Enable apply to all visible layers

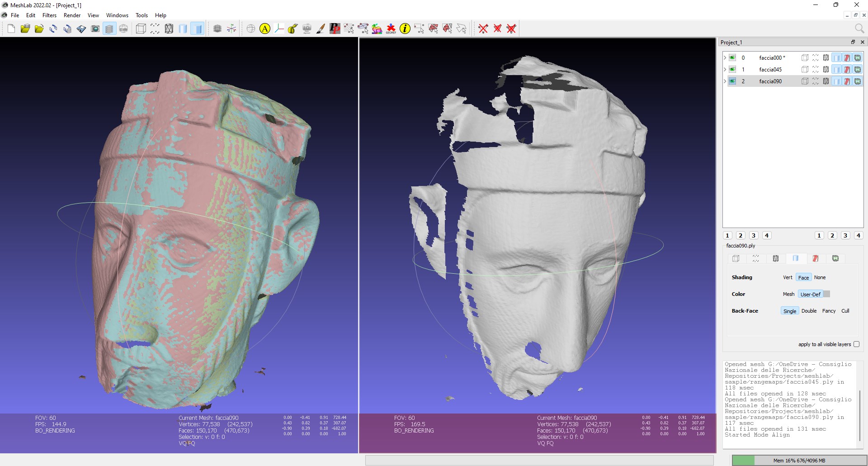coord(856,344)
